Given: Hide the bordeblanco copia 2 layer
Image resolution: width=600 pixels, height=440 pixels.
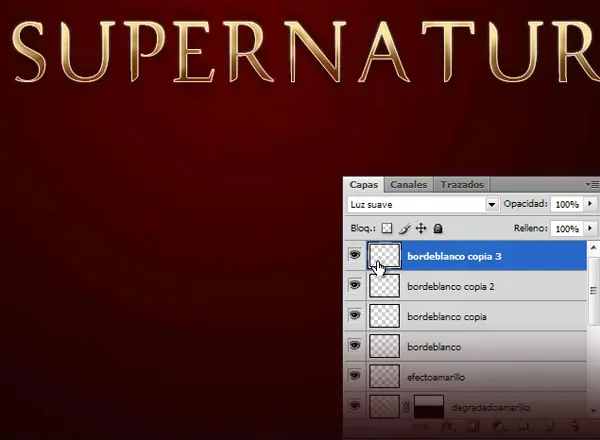Looking at the screenshot, I should pos(355,285).
